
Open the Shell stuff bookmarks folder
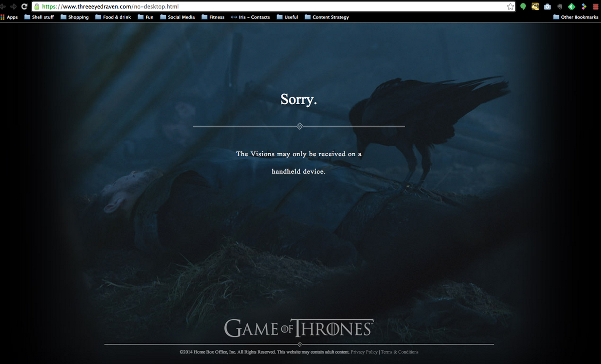(x=39, y=17)
